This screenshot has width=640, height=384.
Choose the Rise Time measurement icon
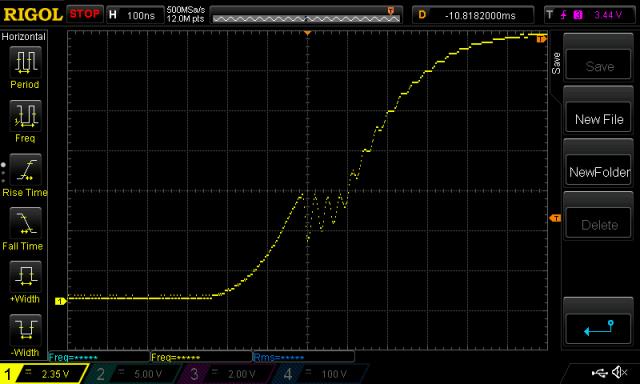tap(25, 169)
